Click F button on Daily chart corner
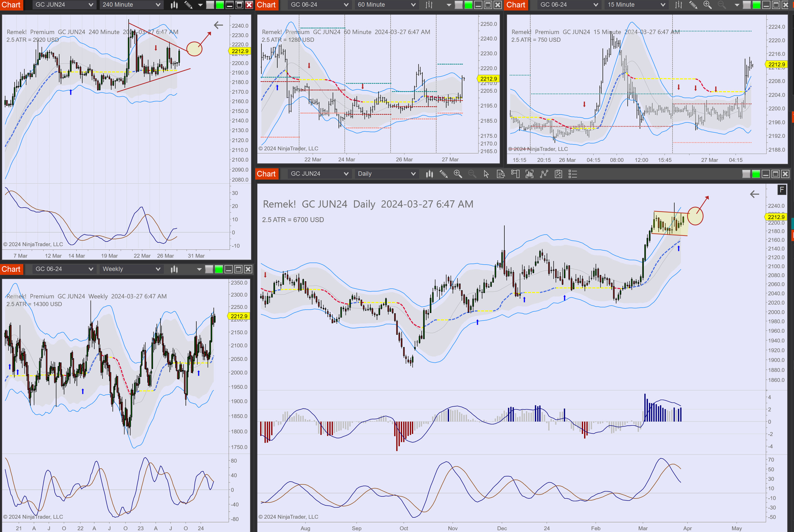The image size is (794, 532). (x=782, y=190)
